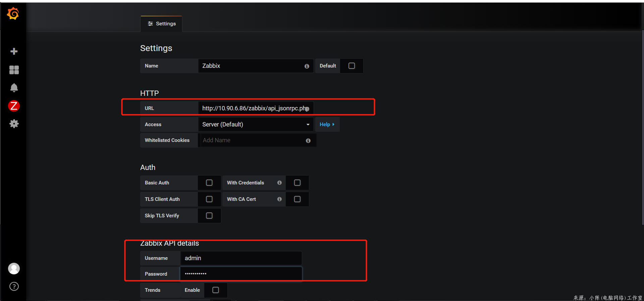Click the Auth section heading
Screen dimensions: 644x301
148,167
